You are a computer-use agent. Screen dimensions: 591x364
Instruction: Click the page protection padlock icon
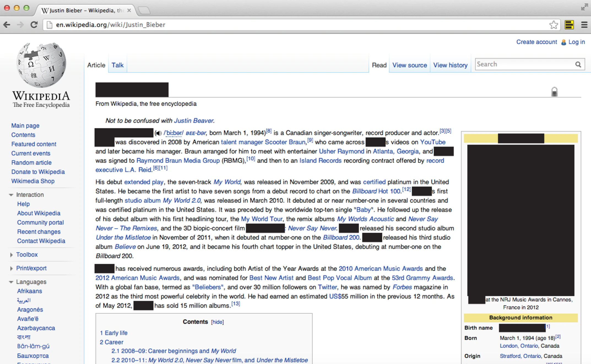tap(554, 92)
